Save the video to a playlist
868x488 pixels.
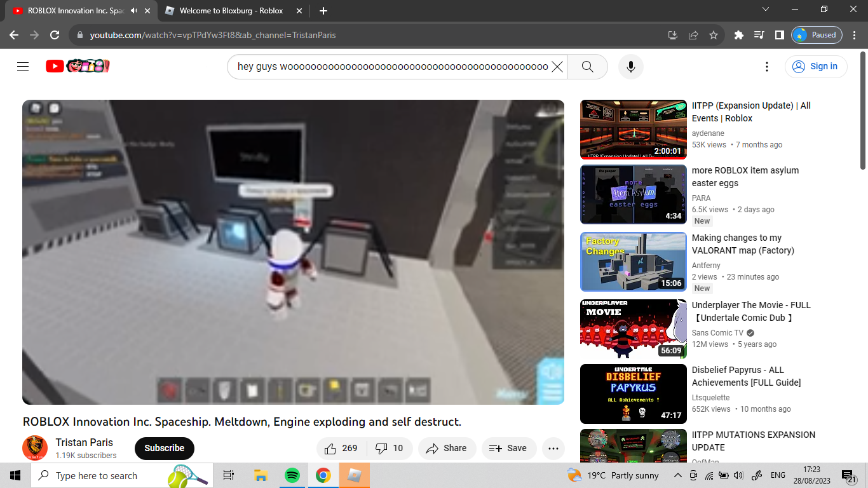(508, 448)
